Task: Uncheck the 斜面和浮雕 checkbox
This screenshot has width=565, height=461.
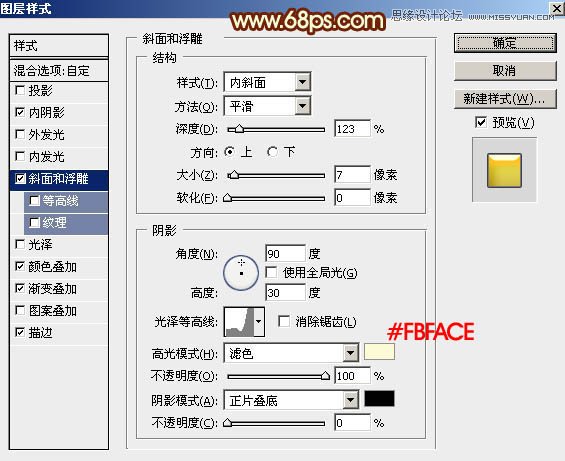Action: [20, 178]
